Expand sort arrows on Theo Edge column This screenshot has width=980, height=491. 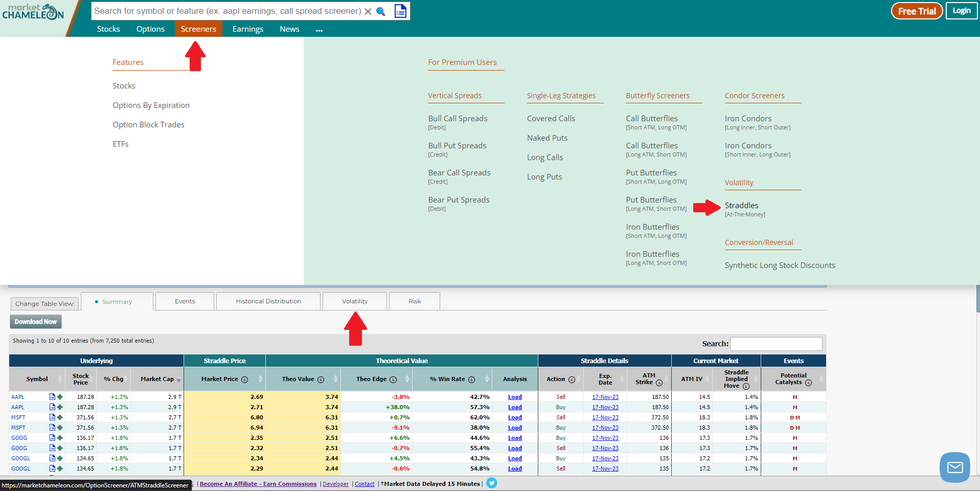click(406, 379)
